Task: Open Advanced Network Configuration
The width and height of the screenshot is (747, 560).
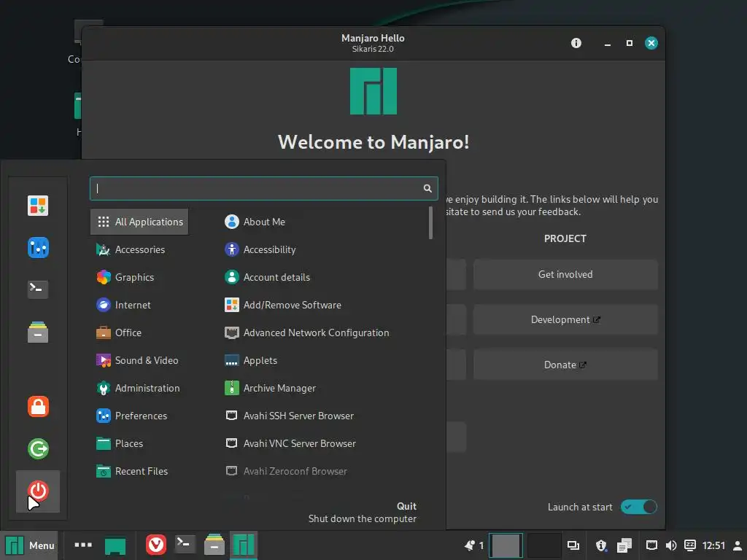Action: 307,332
